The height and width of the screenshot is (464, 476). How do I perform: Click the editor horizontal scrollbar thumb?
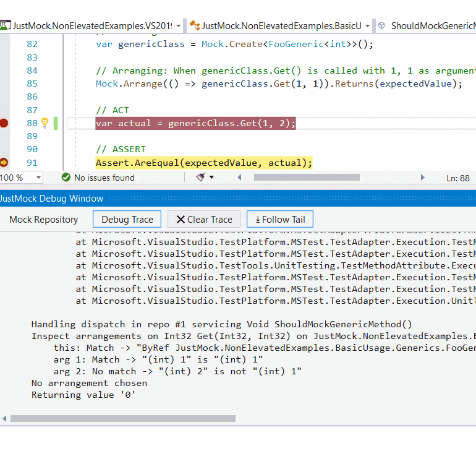pos(307,178)
